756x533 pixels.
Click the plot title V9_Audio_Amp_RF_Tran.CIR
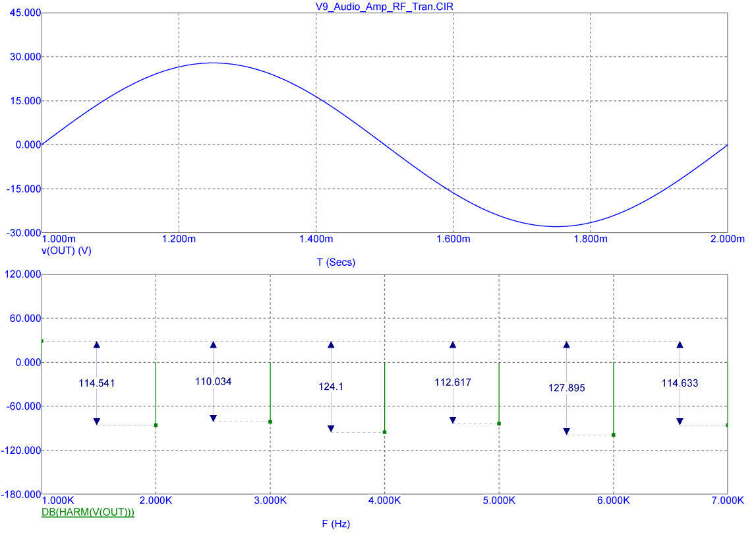384,7
